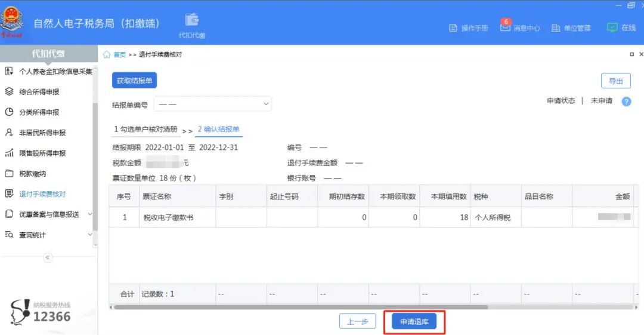This screenshot has width=644, height=335.
Task: Expand 优惠备案与信息报送 menu arrow
Action: [90, 214]
